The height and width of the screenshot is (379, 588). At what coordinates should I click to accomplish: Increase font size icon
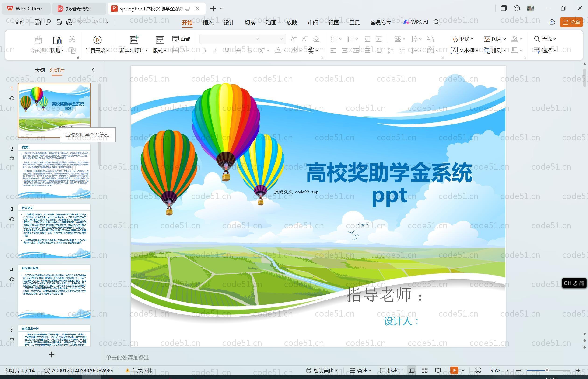coord(293,39)
